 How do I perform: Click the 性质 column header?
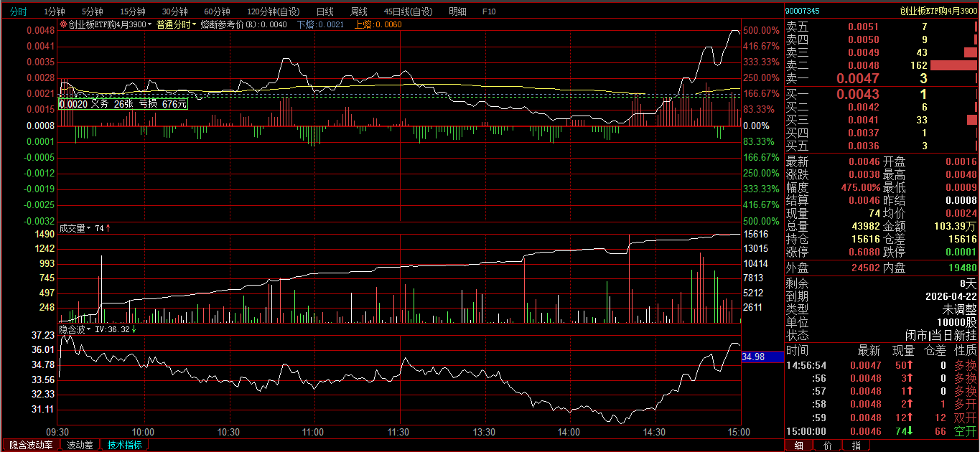966,351
